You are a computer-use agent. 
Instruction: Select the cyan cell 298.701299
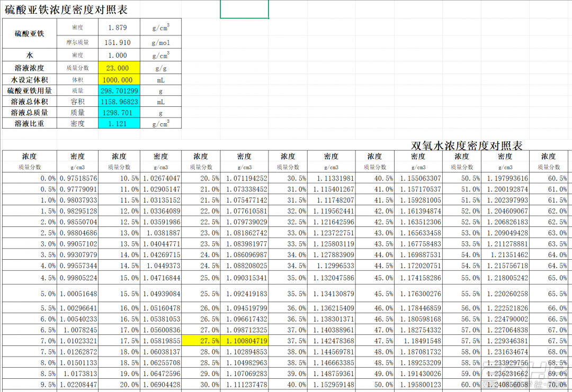tap(119, 90)
